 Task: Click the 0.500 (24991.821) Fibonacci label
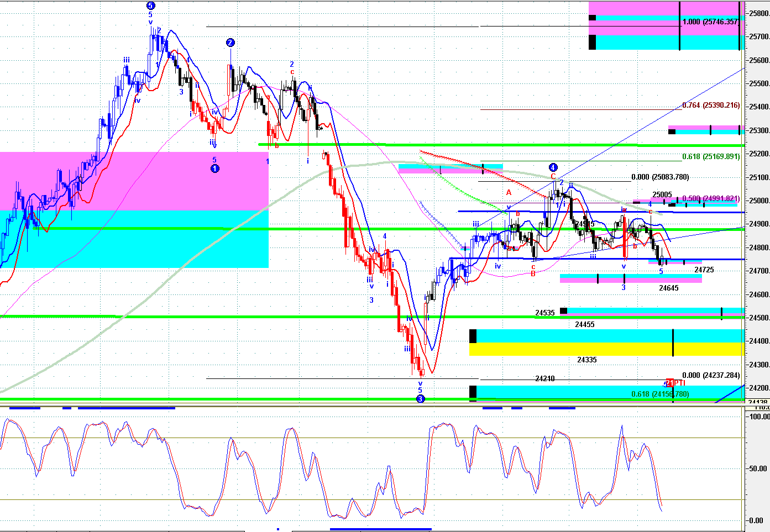point(710,199)
